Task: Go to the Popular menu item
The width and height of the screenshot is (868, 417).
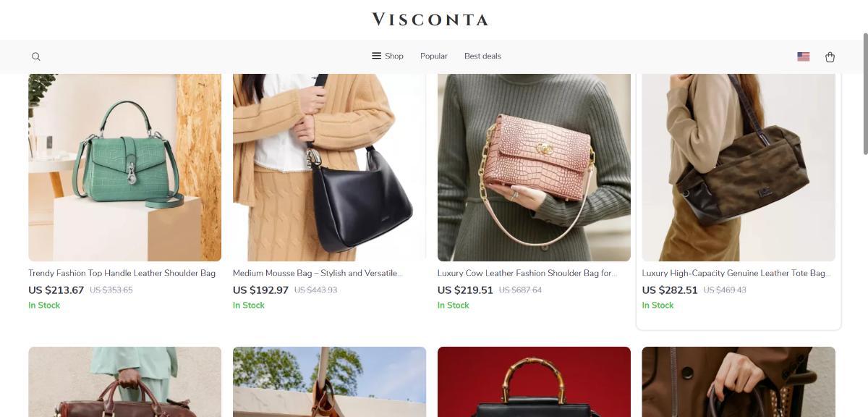Action: (434, 56)
